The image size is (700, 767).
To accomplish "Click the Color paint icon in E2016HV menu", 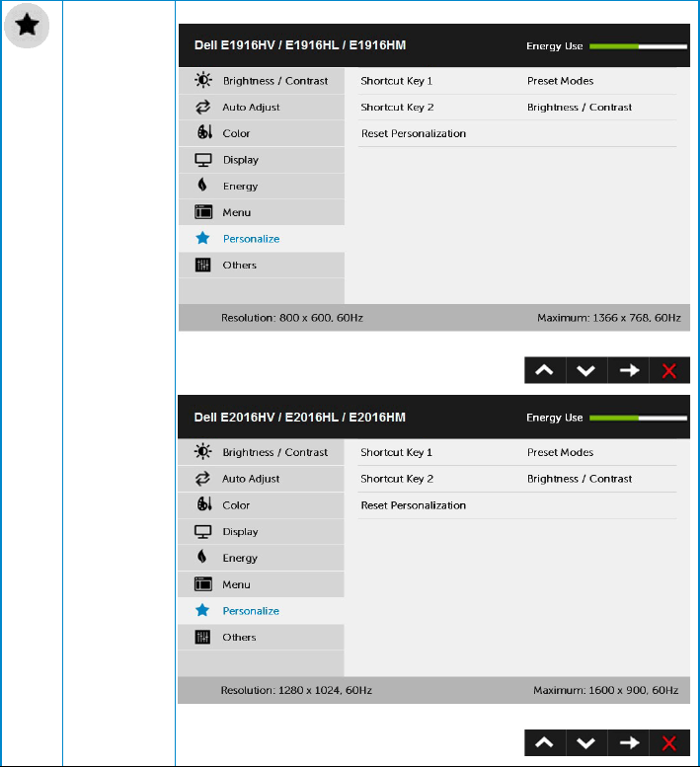I will tap(204, 503).
